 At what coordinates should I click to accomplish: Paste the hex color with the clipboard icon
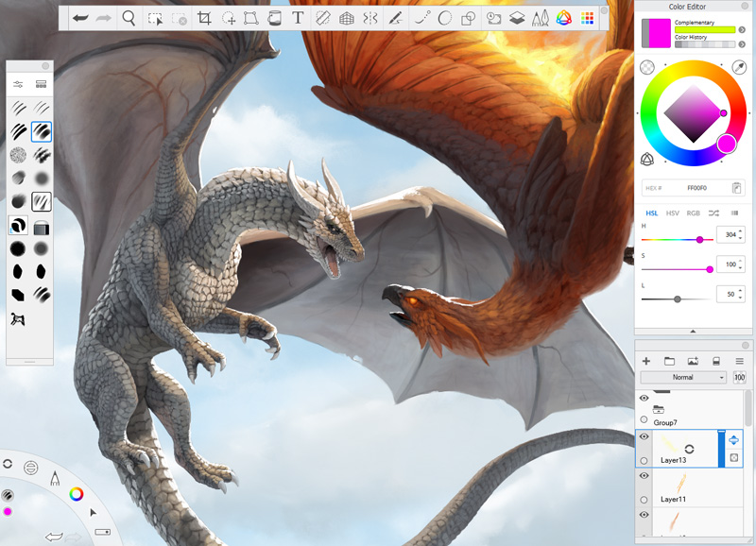(x=736, y=188)
